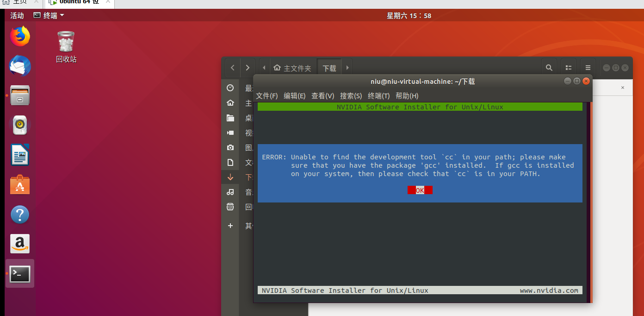Select the 回收站 trash icon on desktop
Screen dimensions: 644x316
coord(66,47)
